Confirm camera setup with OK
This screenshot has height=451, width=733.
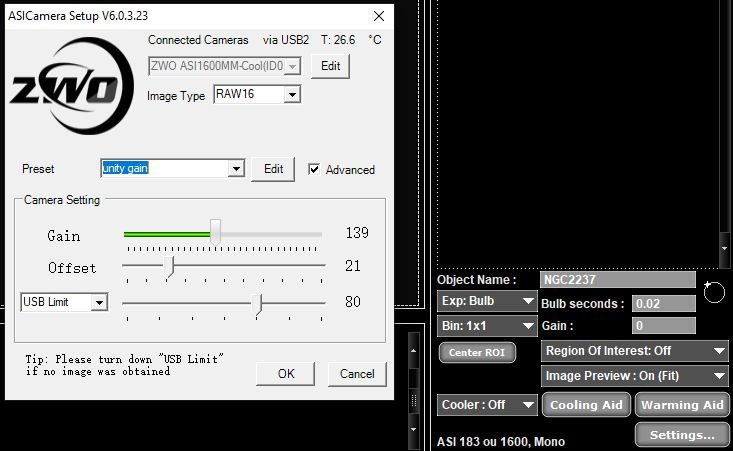[x=286, y=374]
